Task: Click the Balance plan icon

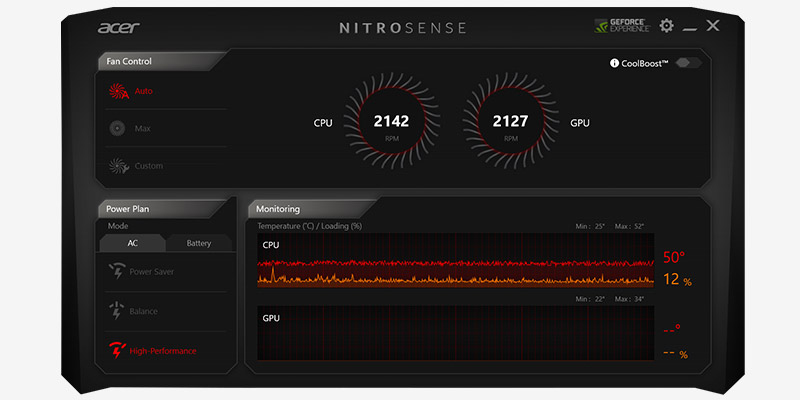Action: pos(117,311)
